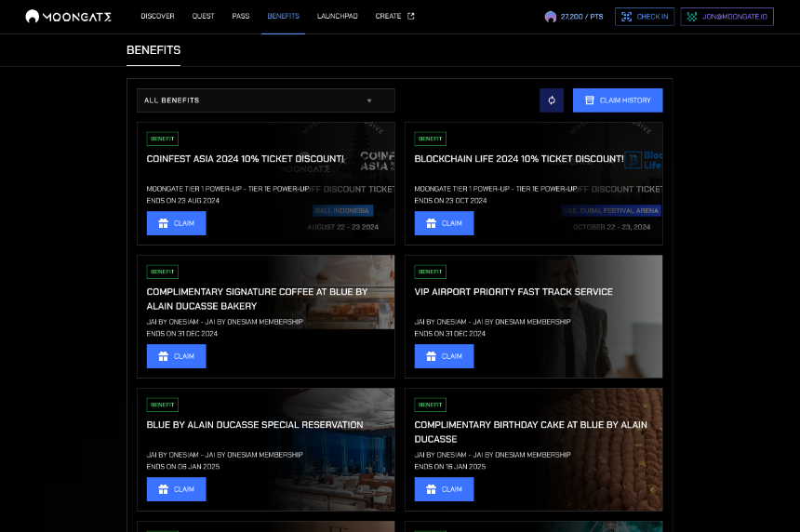Click the account avatar pixel icon

click(692, 17)
